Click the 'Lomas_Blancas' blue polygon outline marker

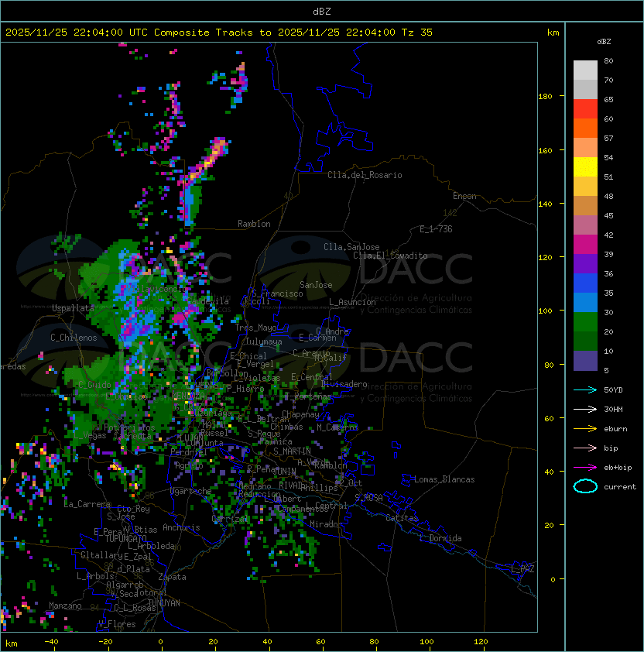(407, 480)
